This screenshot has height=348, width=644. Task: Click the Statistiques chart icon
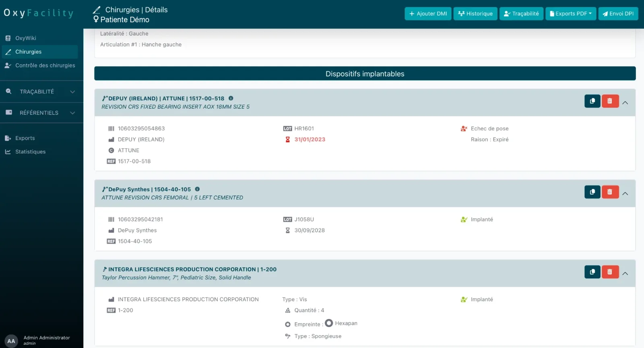click(8, 152)
